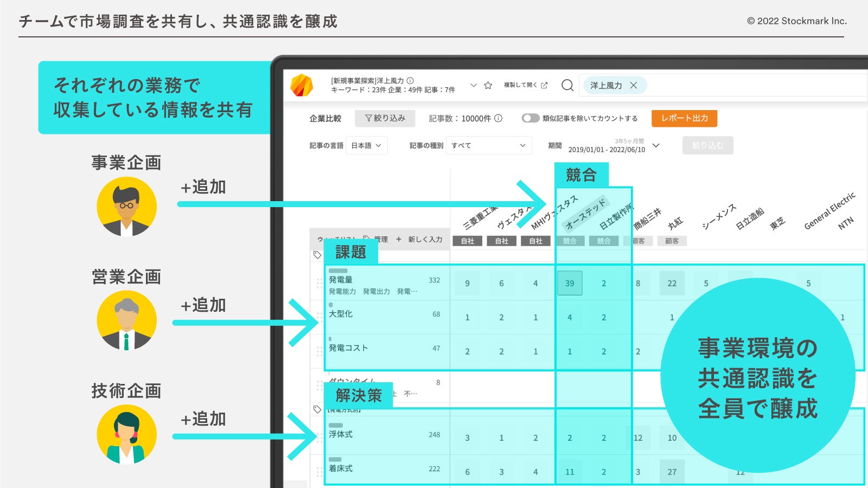Grab the handle of the 大型化 row
This screenshot has height=488, width=868.
tap(319, 317)
